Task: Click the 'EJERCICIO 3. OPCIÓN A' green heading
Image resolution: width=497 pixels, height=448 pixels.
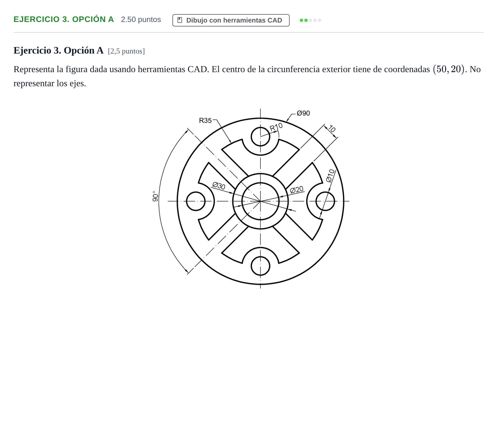Action: (x=64, y=19)
